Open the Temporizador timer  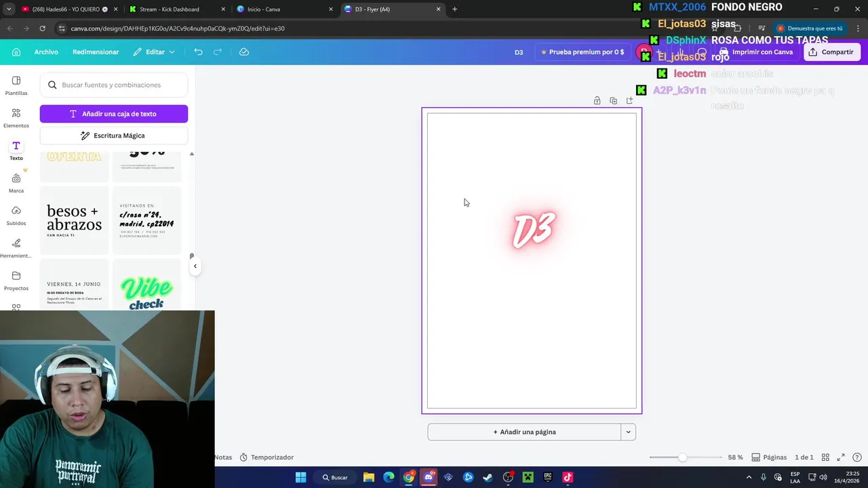267,457
